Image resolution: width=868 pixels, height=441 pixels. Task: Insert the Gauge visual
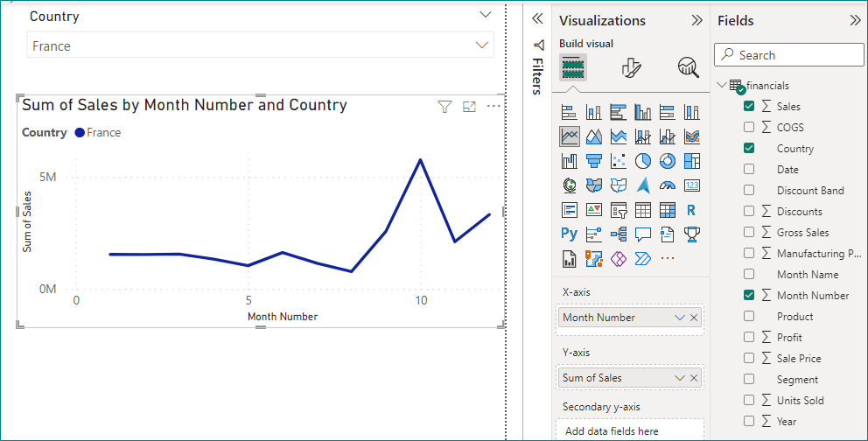pos(668,185)
